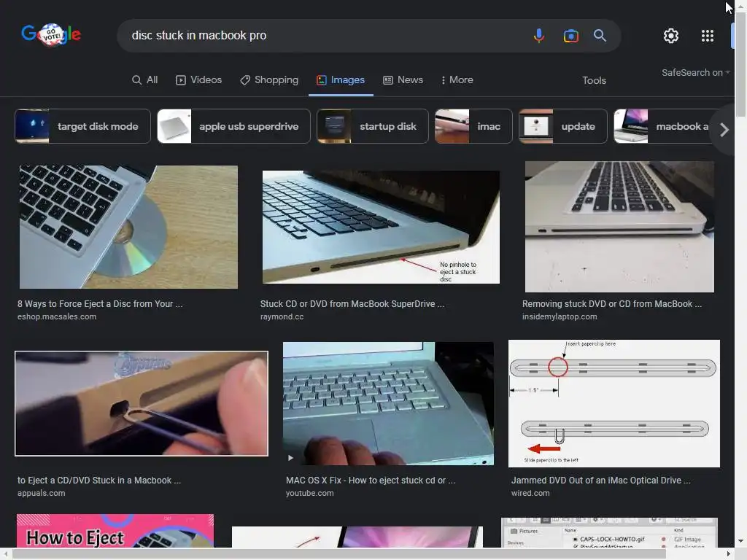
Task: Open the 'No pinhole to eject' image
Action: pyautogui.click(x=381, y=227)
